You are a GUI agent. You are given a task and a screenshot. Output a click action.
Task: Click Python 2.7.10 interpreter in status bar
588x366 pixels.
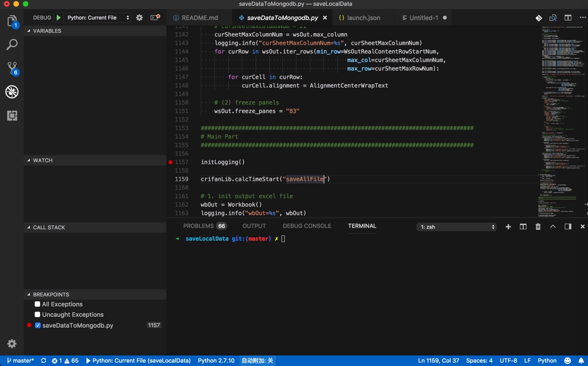tap(216, 360)
